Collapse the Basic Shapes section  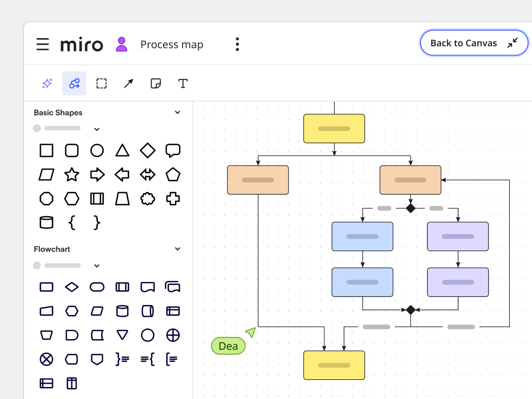pyautogui.click(x=177, y=112)
